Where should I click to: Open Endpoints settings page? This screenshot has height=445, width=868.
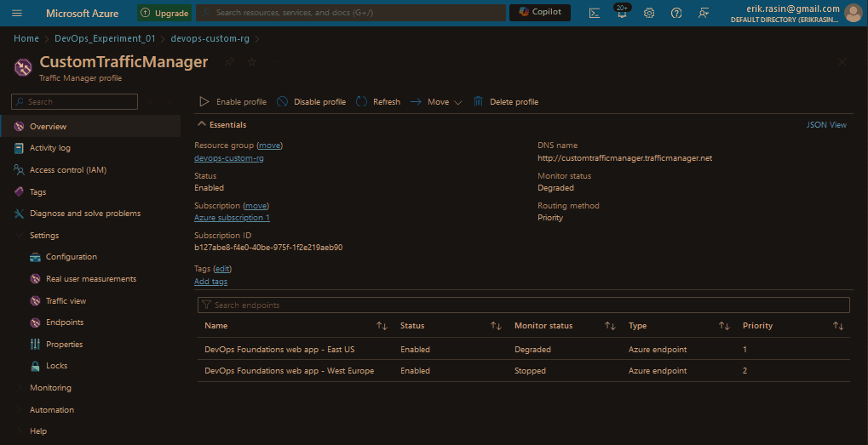[65, 322]
